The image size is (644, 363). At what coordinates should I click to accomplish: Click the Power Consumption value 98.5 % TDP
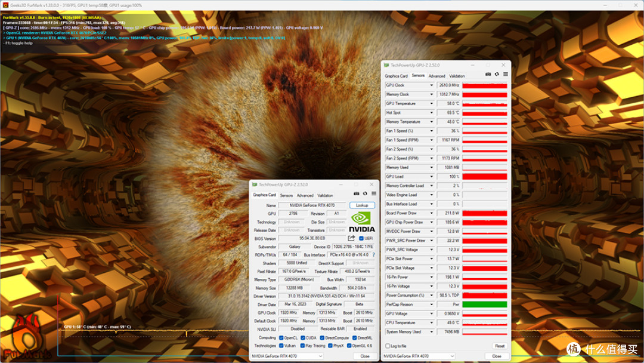click(448, 295)
